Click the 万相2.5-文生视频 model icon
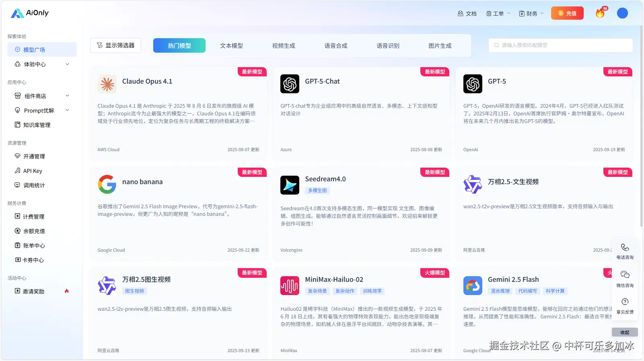The width and height of the screenshot is (644, 361). click(x=473, y=184)
